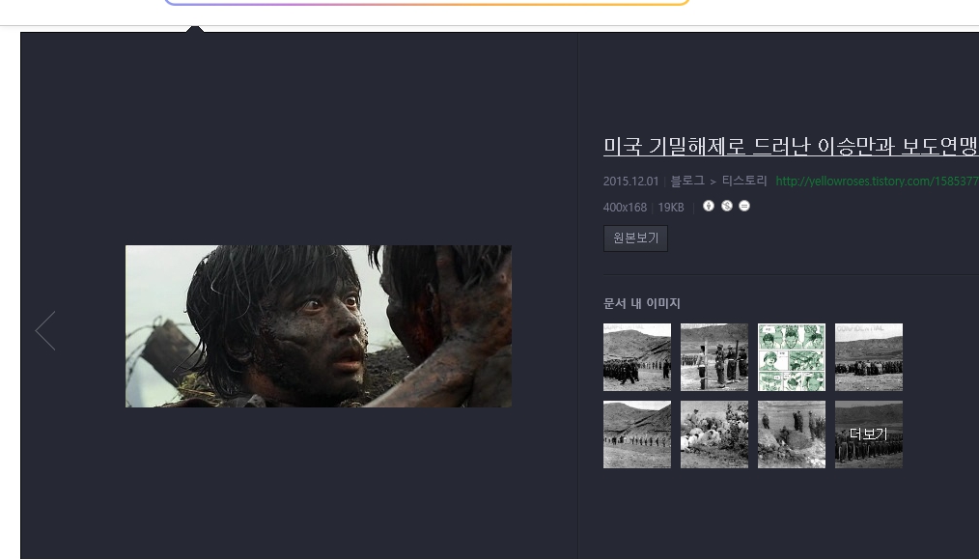Open top-row thumbnail of distant crowd in field

pos(869,357)
